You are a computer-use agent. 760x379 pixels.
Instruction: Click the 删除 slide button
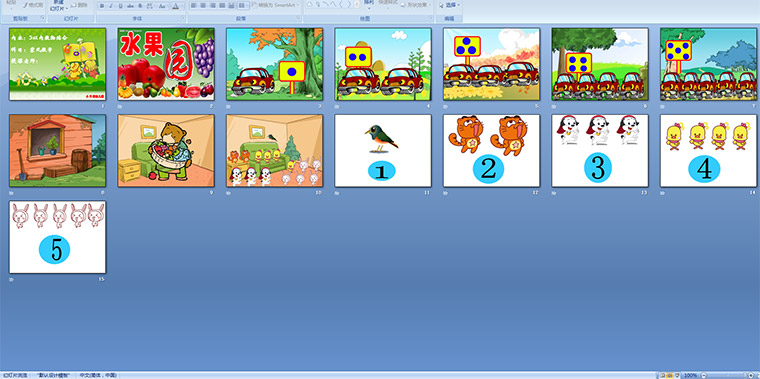79,5
